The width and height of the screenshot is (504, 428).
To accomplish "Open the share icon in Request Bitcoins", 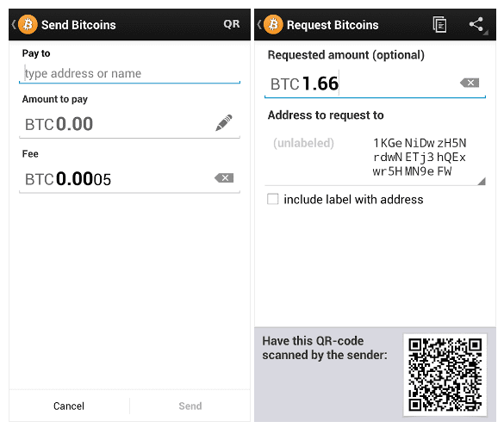I will pyautogui.click(x=476, y=24).
